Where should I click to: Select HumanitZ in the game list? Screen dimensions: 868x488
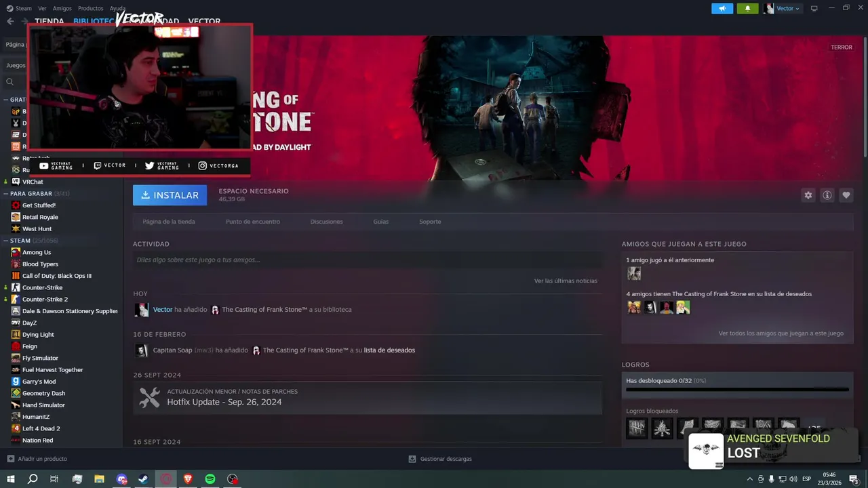36,417
